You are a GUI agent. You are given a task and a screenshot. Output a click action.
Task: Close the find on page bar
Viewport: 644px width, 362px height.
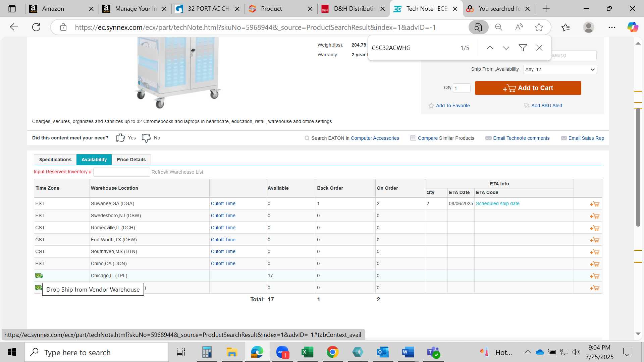click(539, 48)
